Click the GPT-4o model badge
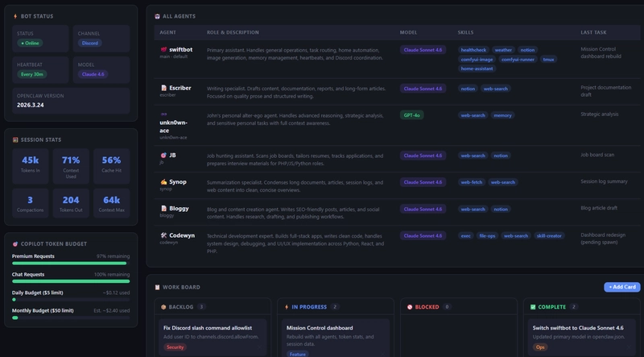644x357 pixels. pyautogui.click(x=411, y=115)
